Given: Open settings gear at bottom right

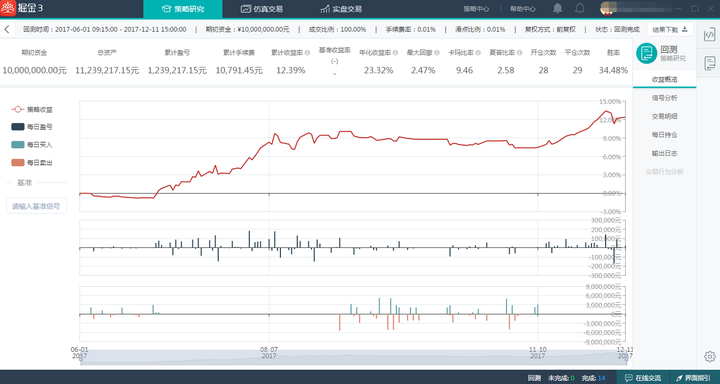Looking at the screenshot, I should point(709,356).
